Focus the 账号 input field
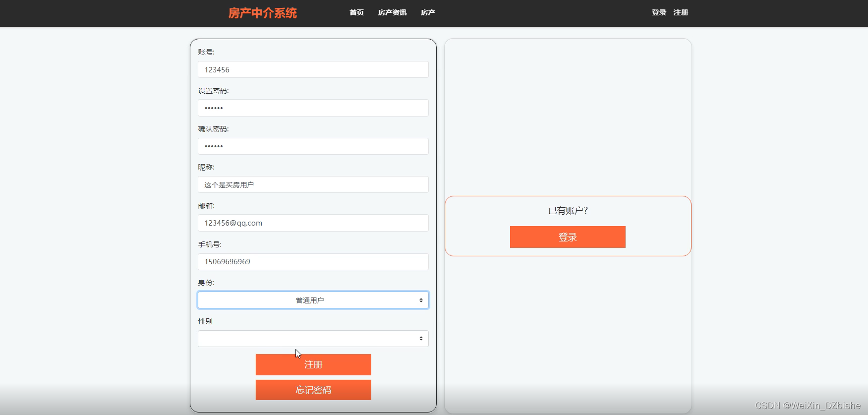The width and height of the screenshot is (868, 415). click(x=313, y=69)
